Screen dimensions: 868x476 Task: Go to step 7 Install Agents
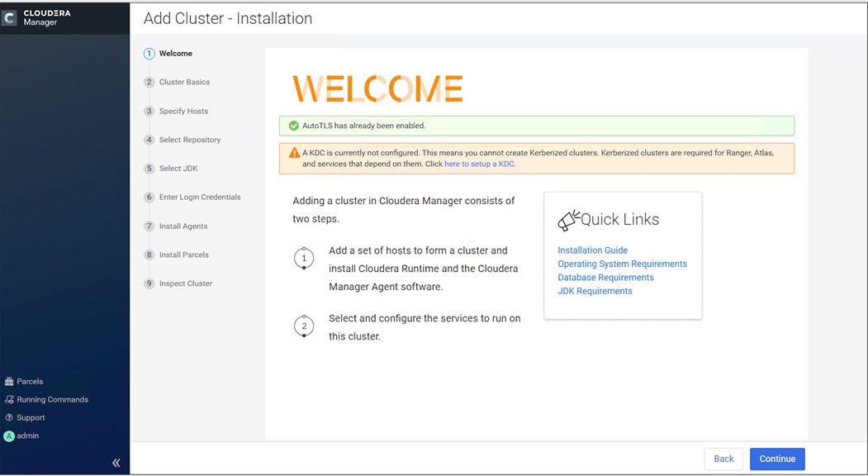176,226
